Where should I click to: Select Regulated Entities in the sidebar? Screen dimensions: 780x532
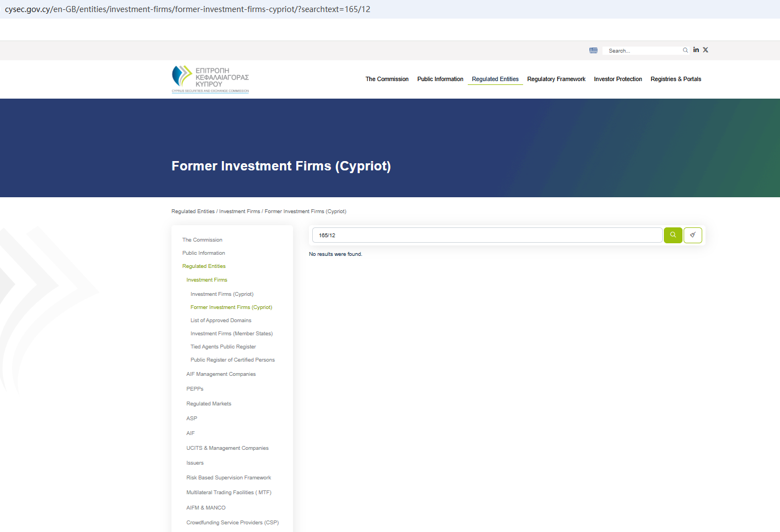coord(204,266)
